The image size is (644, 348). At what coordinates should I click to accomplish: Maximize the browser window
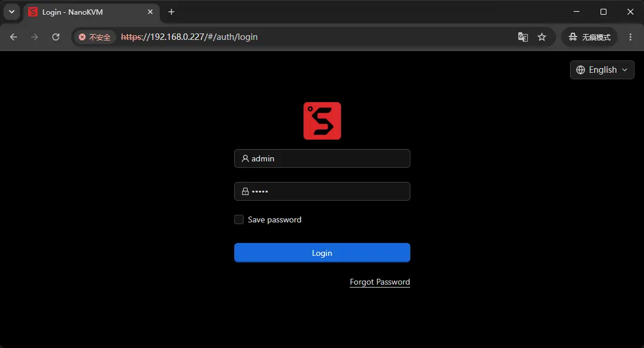[x=603, y=12]
